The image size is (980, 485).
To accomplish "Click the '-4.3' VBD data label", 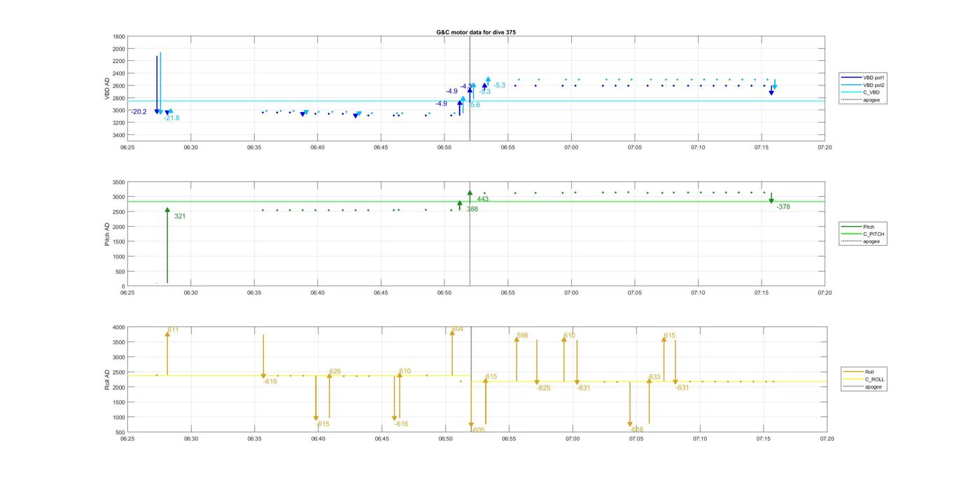I will [x=466, y=86].
